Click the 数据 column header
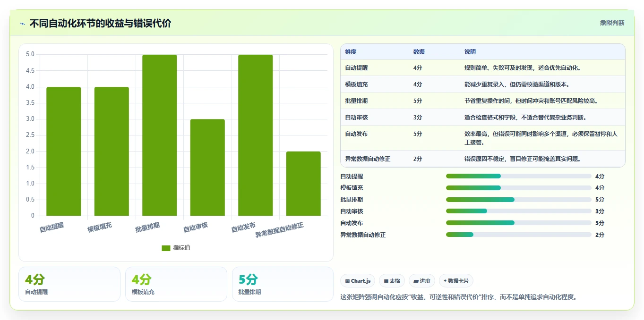Screen dimensions: 644x320 [419, 52]
